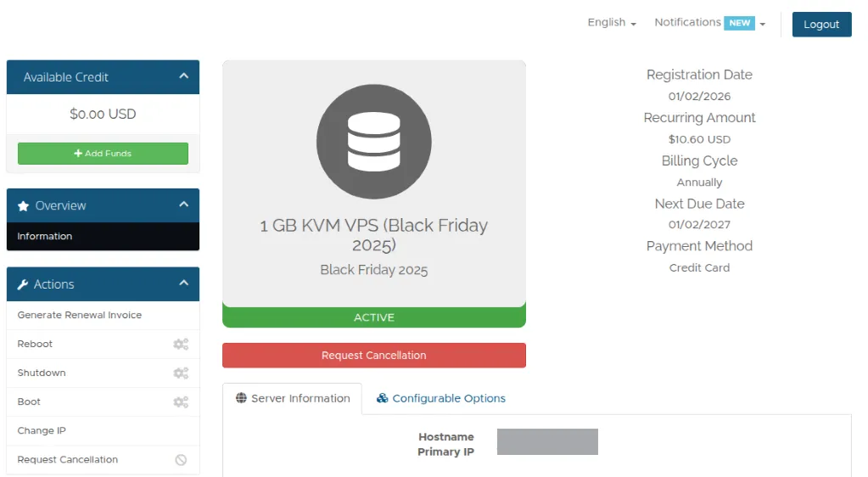Select Request Cancellation in the Actions list

(103, 460)
